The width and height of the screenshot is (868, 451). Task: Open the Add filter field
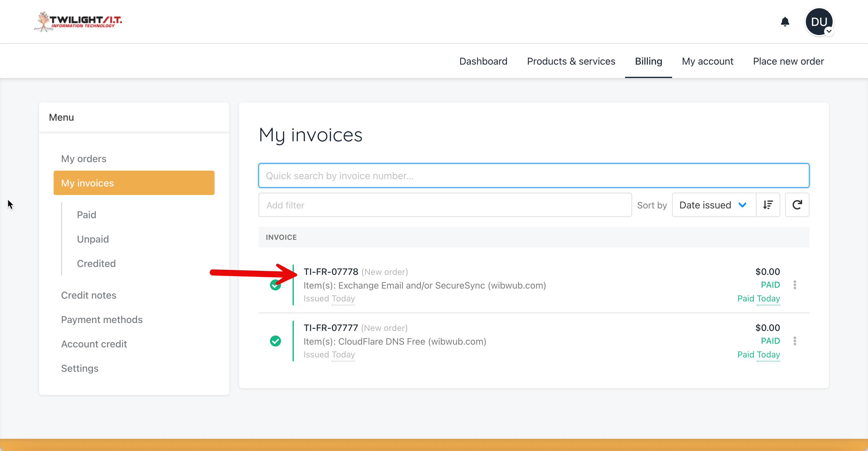pyautogui.click(x=445, y=205)
